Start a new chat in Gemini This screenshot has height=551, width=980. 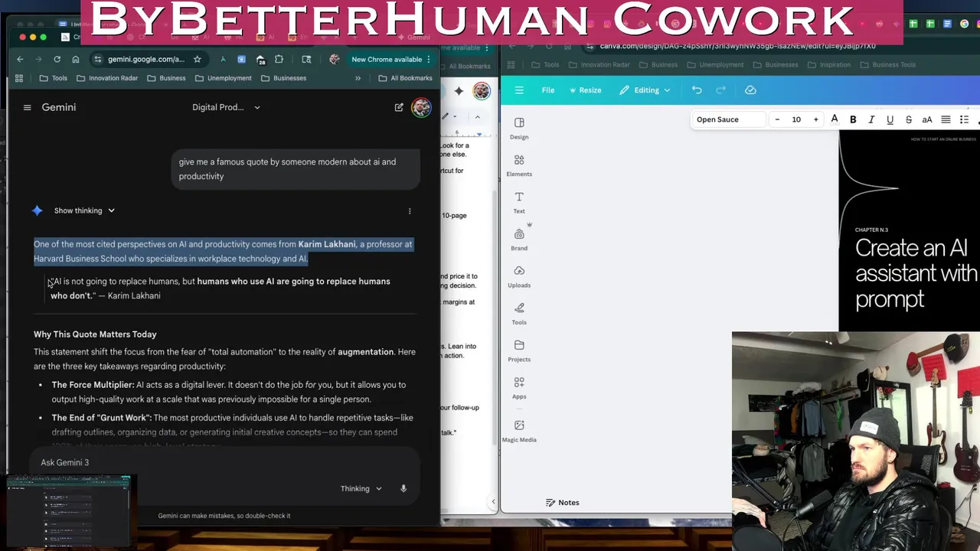[399, 107]
